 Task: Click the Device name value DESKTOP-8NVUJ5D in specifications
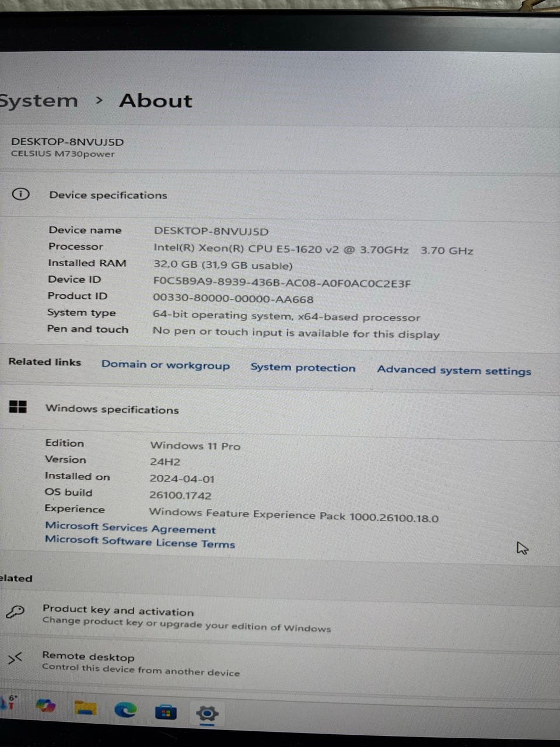[x=211, y=231]
